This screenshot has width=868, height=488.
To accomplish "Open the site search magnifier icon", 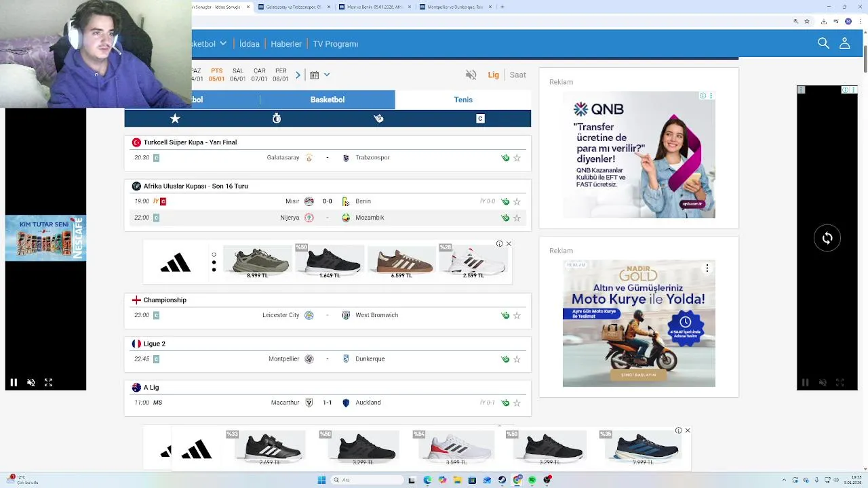I will [x=823, y=43].
